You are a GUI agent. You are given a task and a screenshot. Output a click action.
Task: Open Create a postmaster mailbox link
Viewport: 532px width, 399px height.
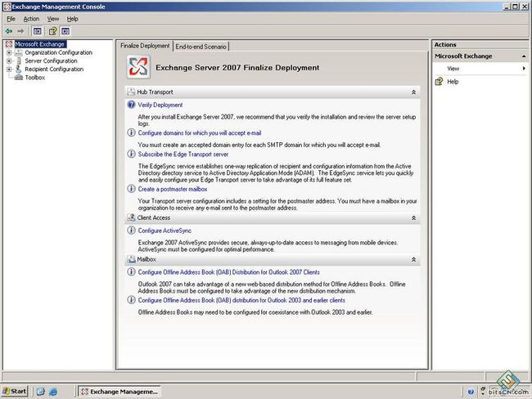173,189
